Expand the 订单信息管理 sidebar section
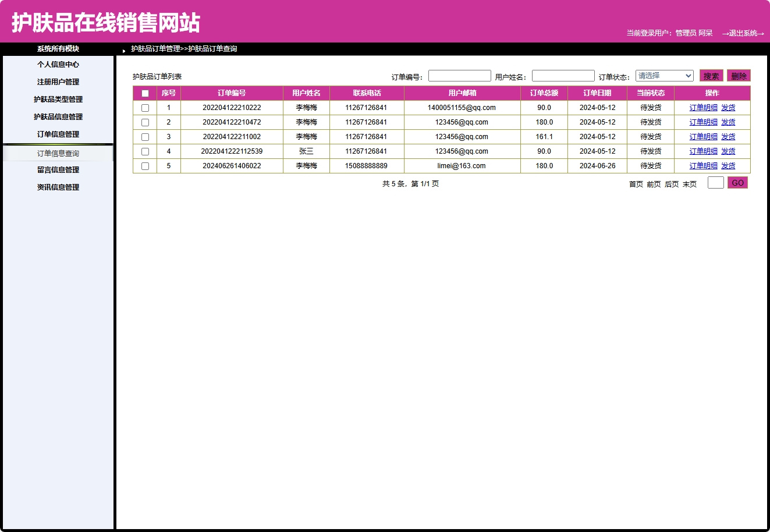Screen dimensions: 770x532 (58, 134)
